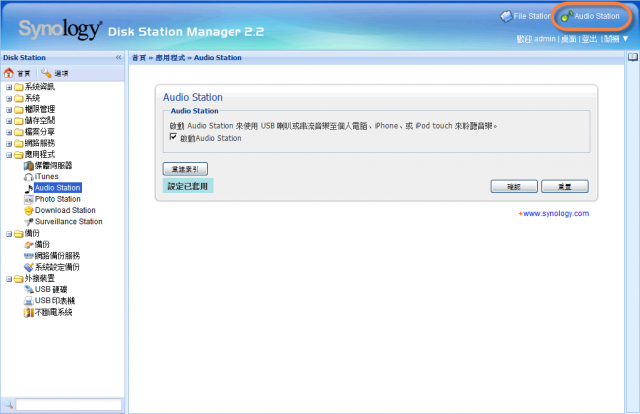Click the system configuration backup icon
This screenshot has height=414, width=640.
29,267
